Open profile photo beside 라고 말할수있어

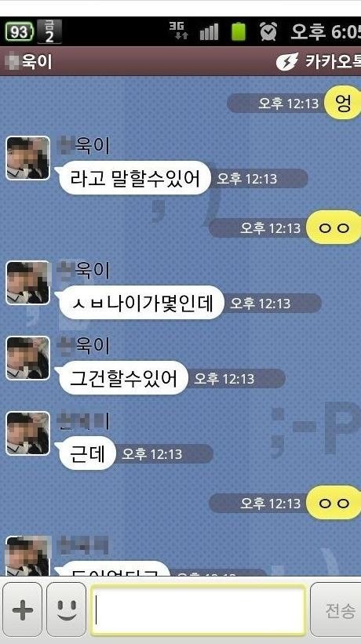pyautogui.click(x=28, y=158)
